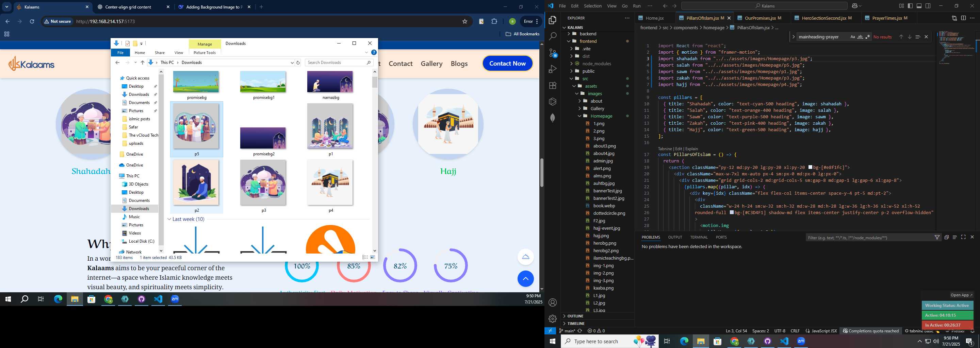Open the Gallery link in webpage navigation
The image size is (980, 348).
click(x=431, y=64)
